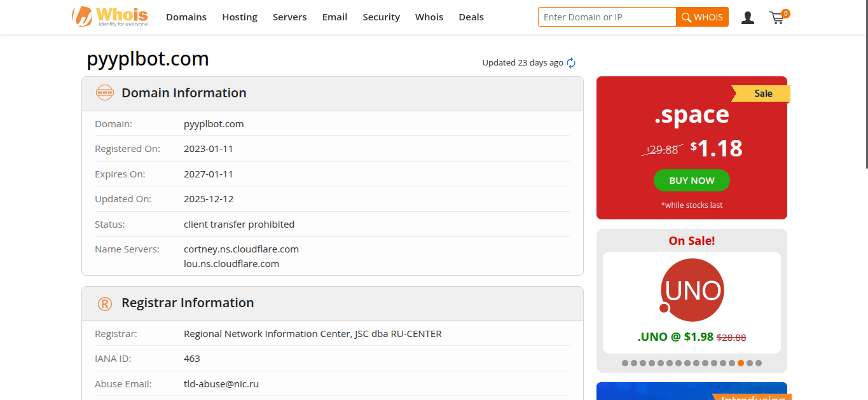The height and width of the screenshot is (400, 868).
Task: Open the Domains menu
Action: (186, 17)
